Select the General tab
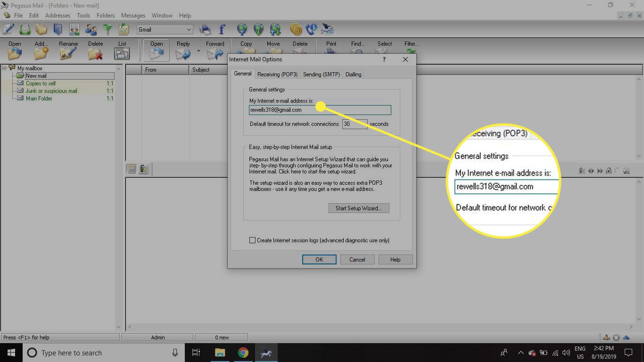This screenshot has height=362, width=644. [x=243, y=74]
